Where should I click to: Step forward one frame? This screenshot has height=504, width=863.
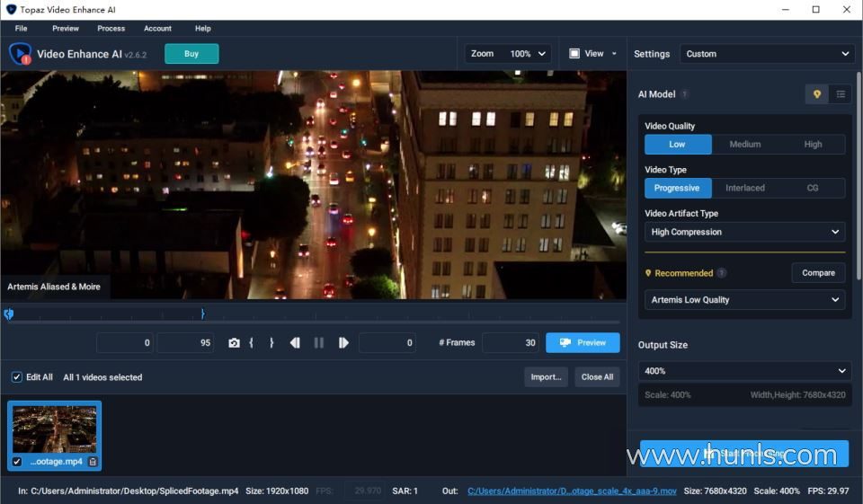(x=343, y=343)
